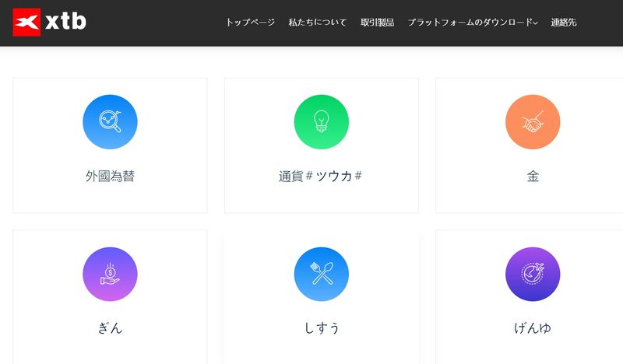Click the green lightbulb icon above 通貨
623x364 pixels.
tap(322, 122)
